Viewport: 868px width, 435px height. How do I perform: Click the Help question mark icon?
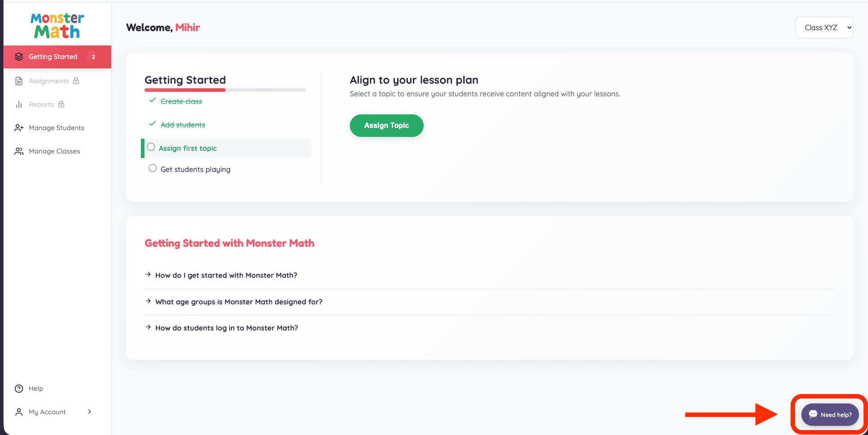19,389
